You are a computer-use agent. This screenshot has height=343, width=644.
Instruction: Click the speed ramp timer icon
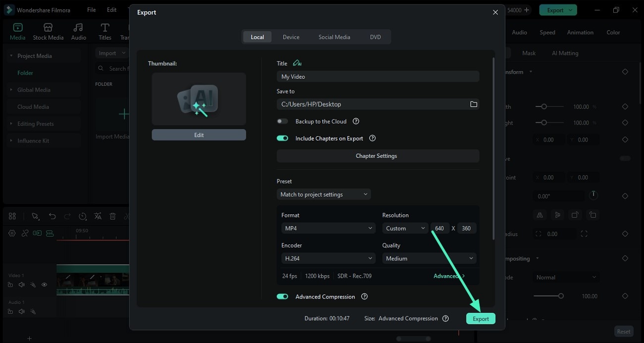[83, 216]
